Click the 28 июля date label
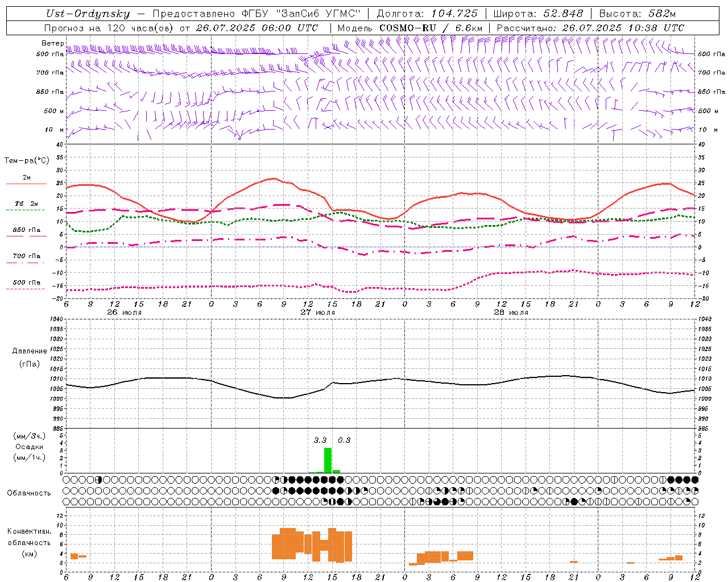The image size is (728, 582). pyautogui.click(x=511, y=312)
